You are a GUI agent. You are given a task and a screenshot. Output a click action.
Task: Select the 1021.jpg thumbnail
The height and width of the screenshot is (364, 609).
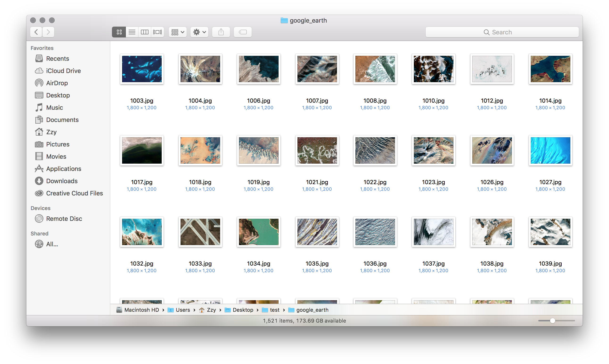[x=317, y=150]
